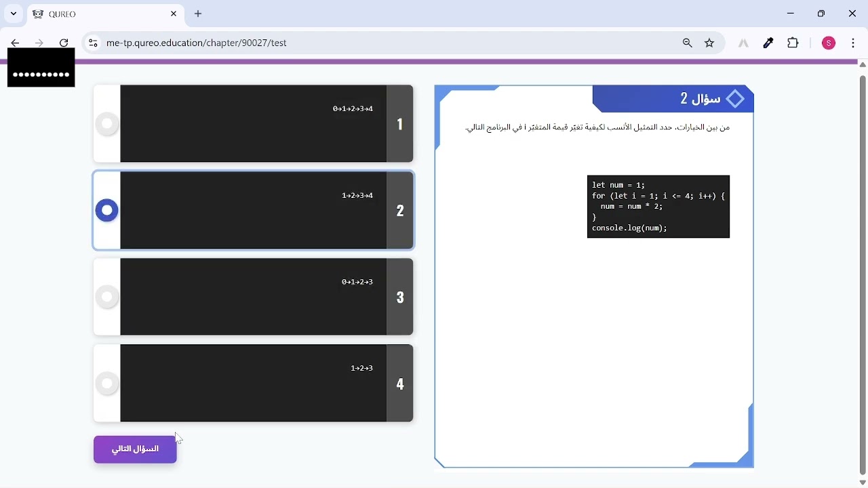868x488 pixels.
Task: Open the extensions puzzle icon
Action: pyautogui.click(x=794, y=43)
